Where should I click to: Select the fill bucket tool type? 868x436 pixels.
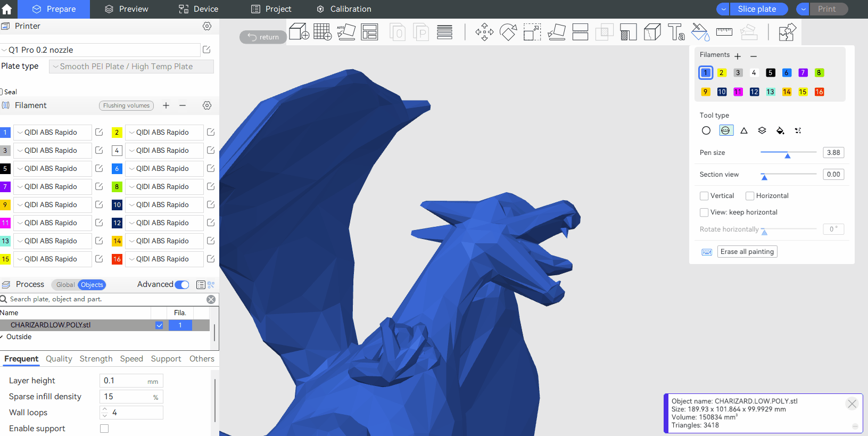pos(780,130)
